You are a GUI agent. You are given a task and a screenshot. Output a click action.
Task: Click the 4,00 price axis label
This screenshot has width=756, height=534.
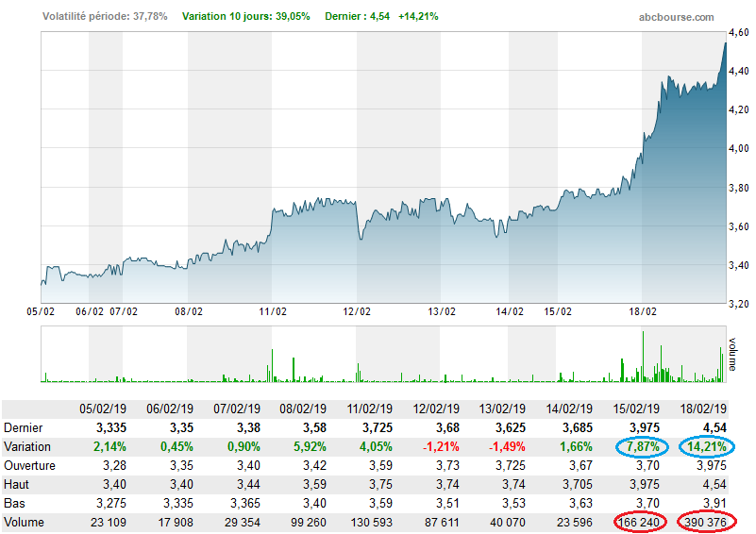(x=738, y=148)
